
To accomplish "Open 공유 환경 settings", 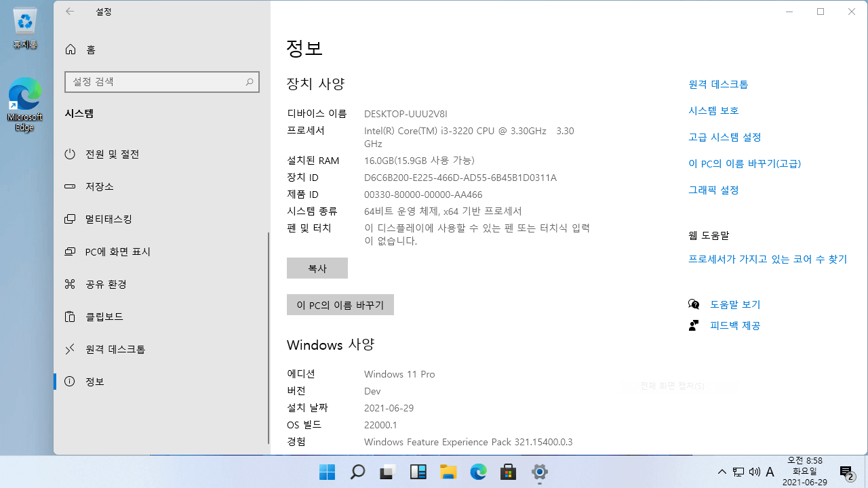I will click(161, 284).
